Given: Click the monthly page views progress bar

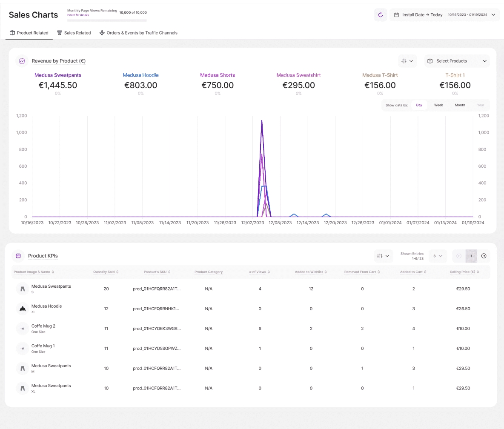Looking at the screenshot, I should coord(107,20).
